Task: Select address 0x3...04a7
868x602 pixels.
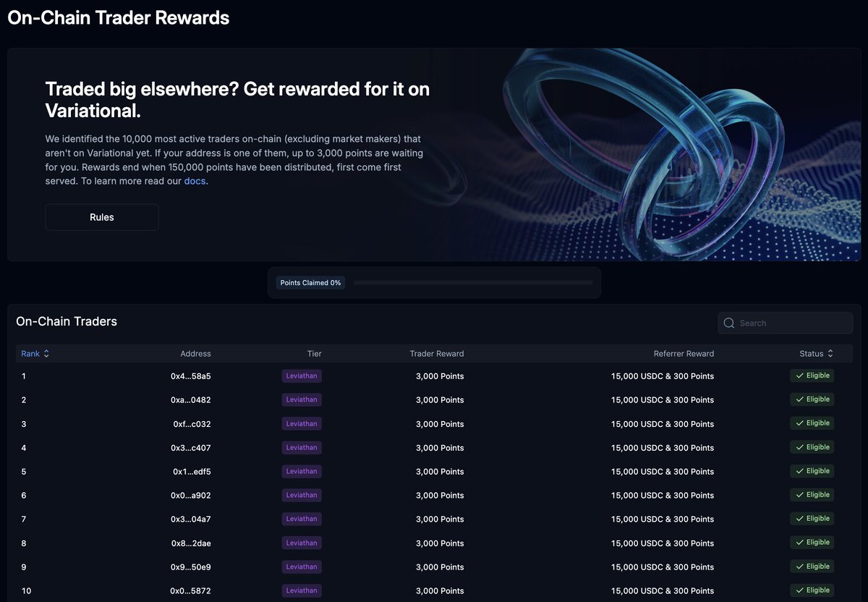Action: 191,520
